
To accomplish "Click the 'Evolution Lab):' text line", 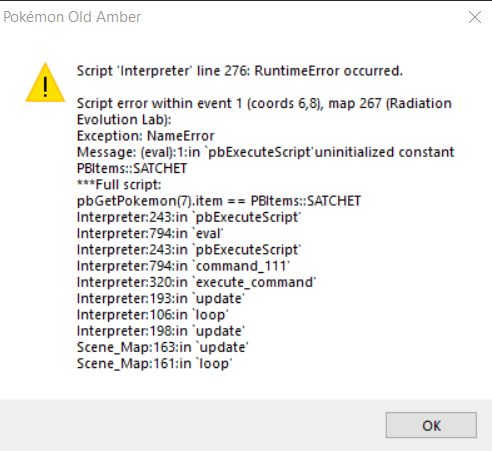I will click(x=124, y=120).
